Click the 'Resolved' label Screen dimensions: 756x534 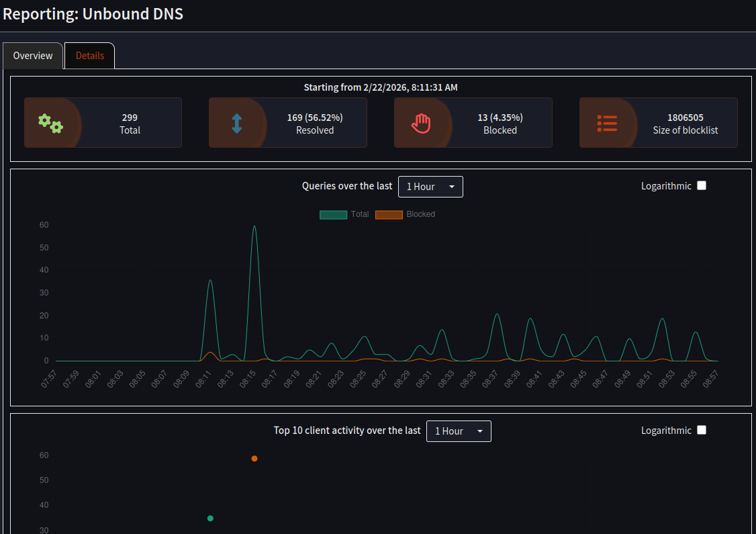[315, 130]
